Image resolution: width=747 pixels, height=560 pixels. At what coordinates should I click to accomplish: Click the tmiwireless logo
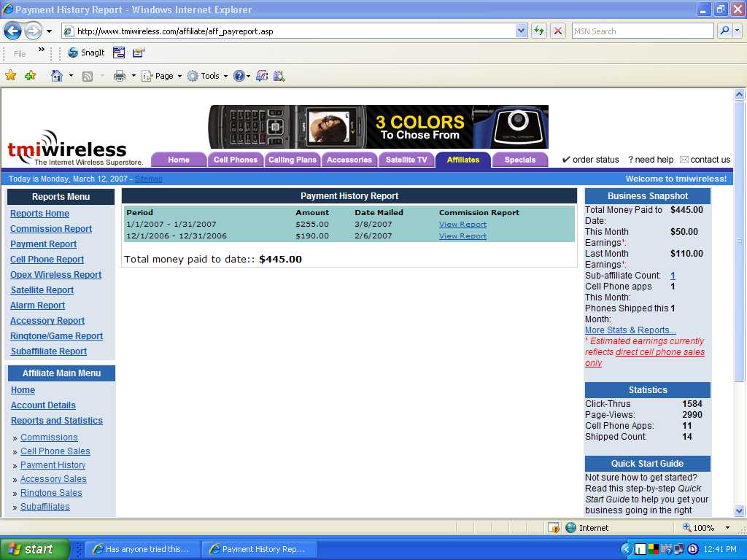click(x=75, y=148)
